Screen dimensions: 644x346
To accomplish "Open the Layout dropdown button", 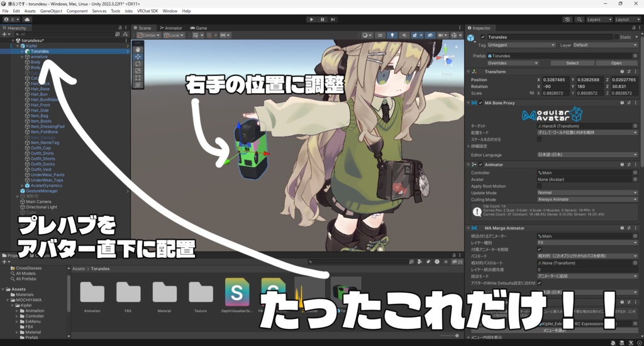I will tap(627, 20).
